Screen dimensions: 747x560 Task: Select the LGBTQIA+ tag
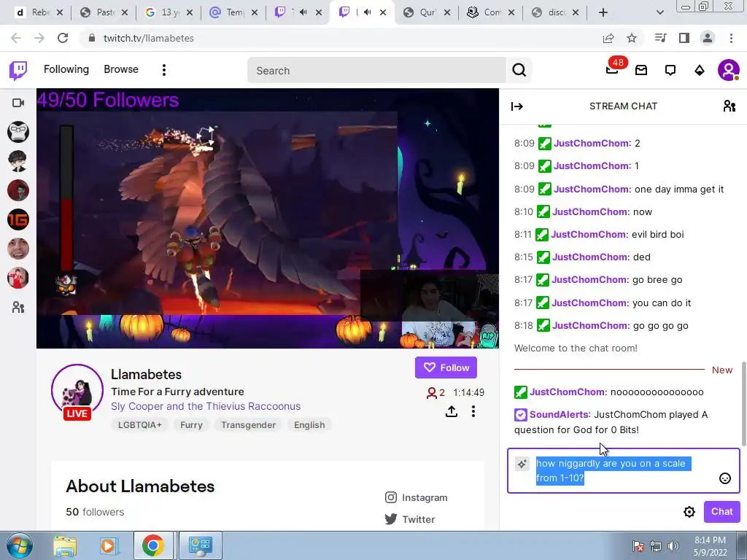tap(139, 425)
